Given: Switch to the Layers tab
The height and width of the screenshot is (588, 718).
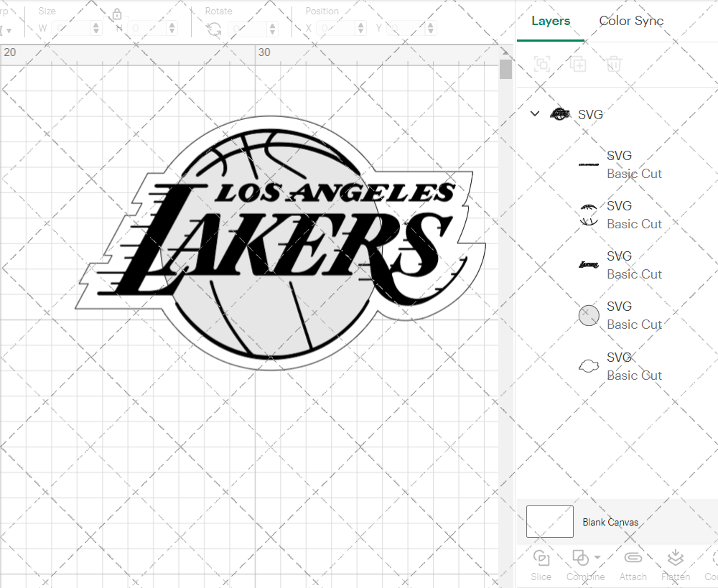Looking at the screenshot, I should (551, 21).
